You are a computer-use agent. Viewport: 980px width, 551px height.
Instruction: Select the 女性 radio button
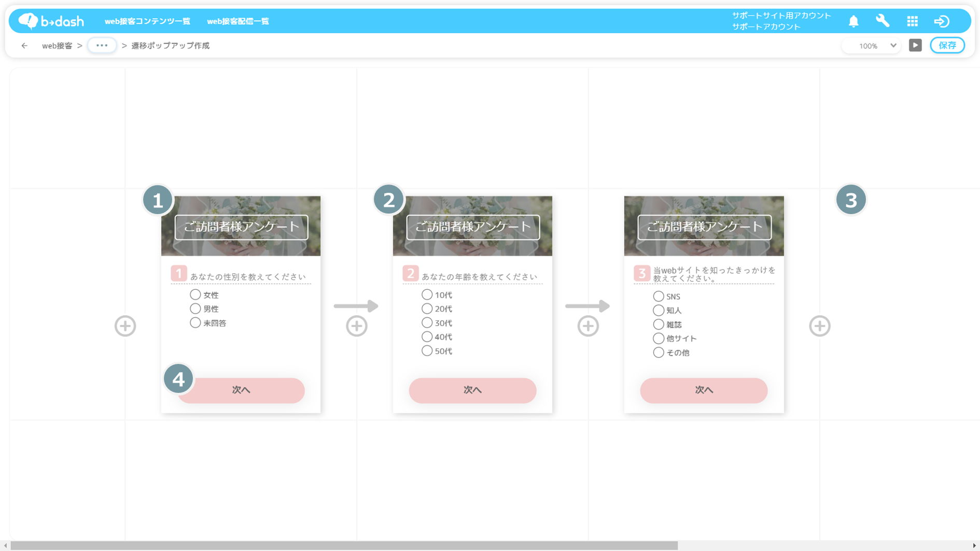(x=195, y=294)
